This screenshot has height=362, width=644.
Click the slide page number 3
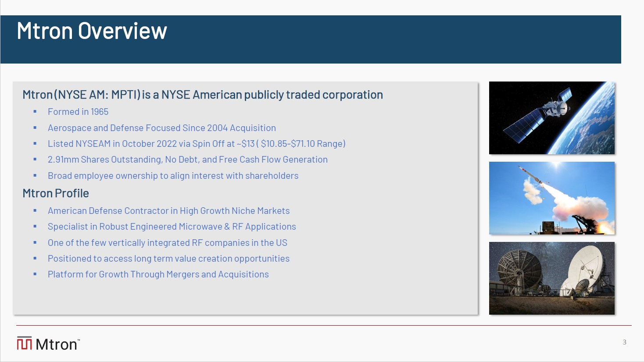point(624,342)
